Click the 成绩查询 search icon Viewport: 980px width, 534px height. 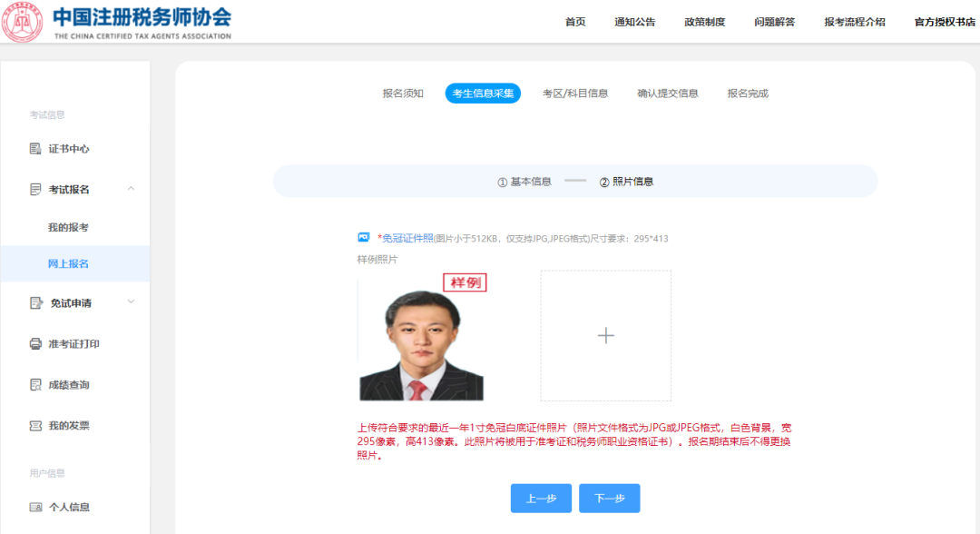(35, 385)
